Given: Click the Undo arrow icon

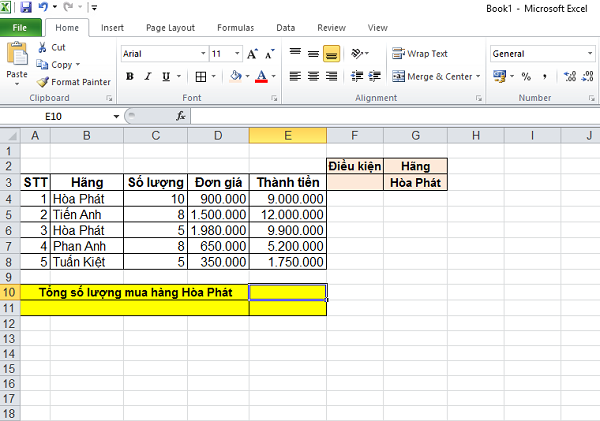Looking at the screenshot, I should [x=43, y=7].
